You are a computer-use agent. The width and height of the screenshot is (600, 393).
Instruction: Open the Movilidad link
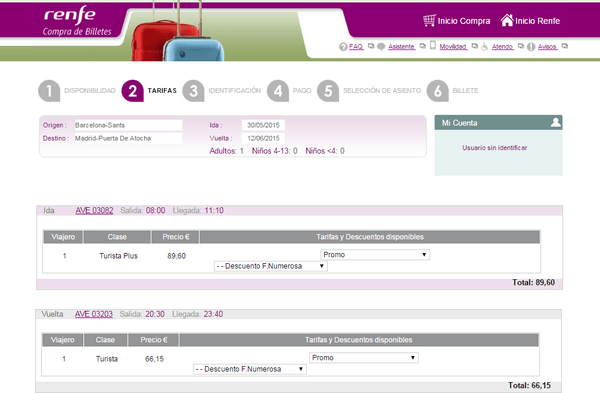(x=453, y=47)
